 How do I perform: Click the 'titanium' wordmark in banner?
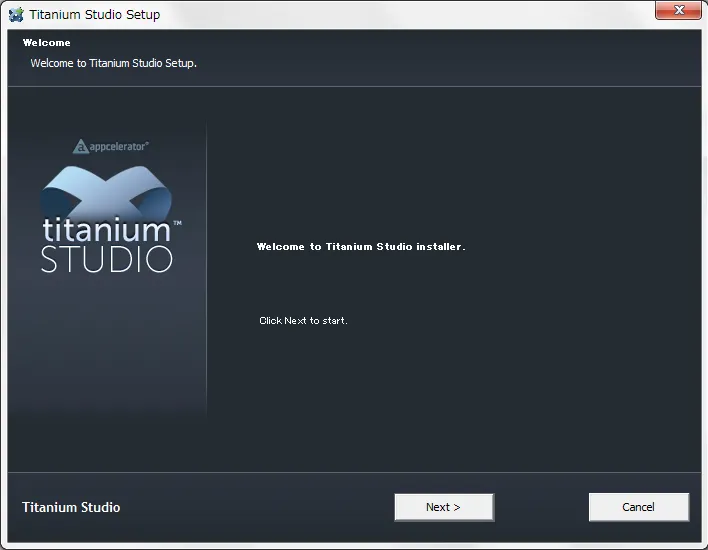pos(106,230)
